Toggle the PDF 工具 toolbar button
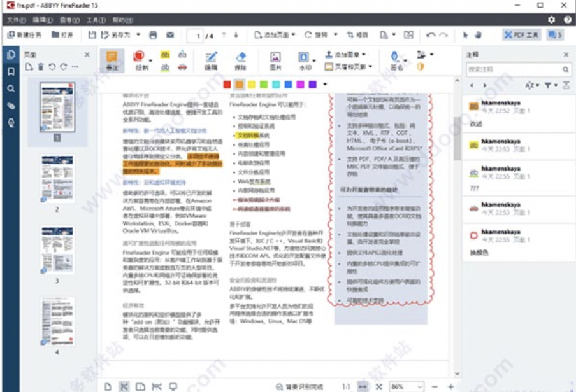This screenshot has width=576, height=392. (522, 35)
